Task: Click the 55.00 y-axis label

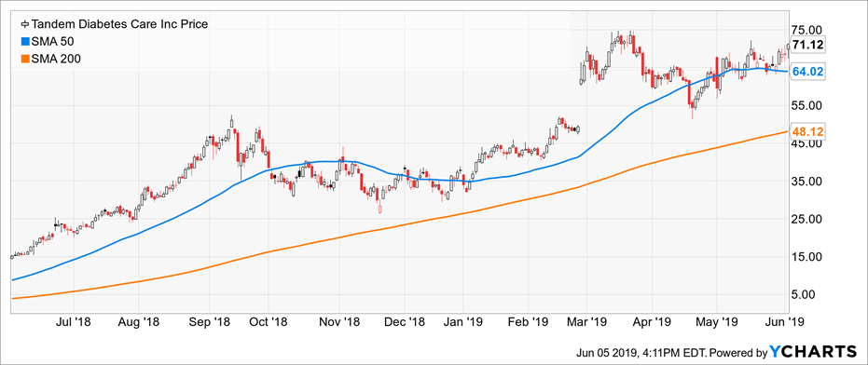Action: click(x=806, y=105)
